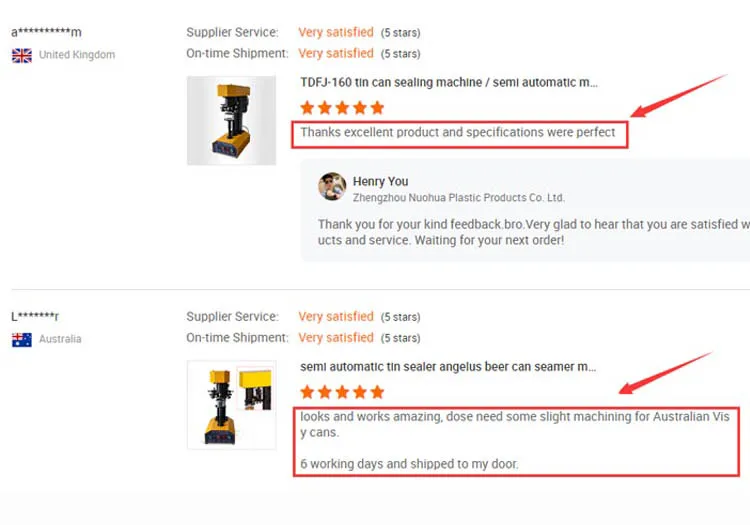The height and width of the screenshot is (525, 750).
Task: Click the red arrow pointing at the first review
Action: point(678,96)
